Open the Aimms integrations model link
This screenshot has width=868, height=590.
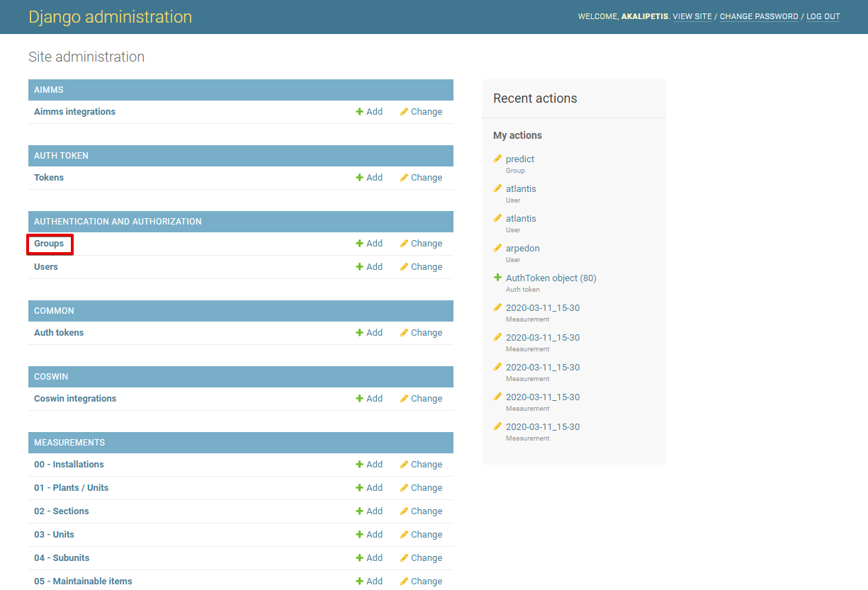tap(74, 112)
